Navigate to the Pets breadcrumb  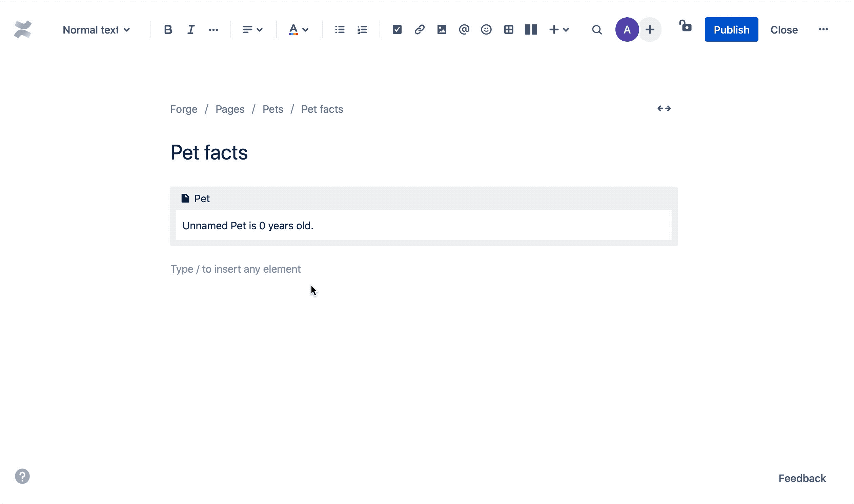[273, 109]
